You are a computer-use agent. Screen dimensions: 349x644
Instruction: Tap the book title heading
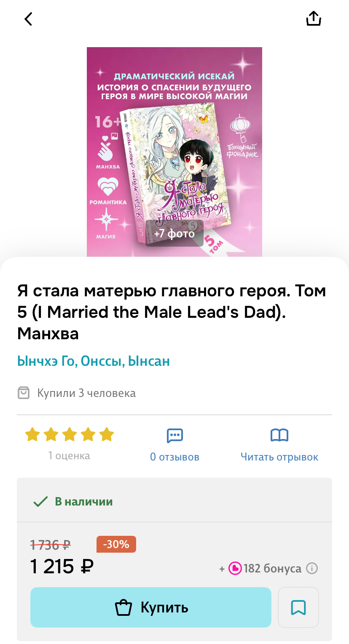coord(172,312)
